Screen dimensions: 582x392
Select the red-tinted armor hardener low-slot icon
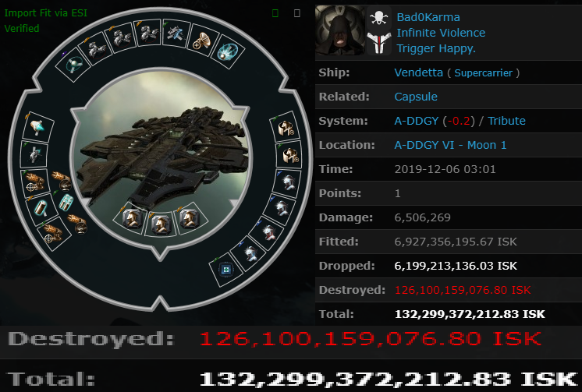(268, 233)
